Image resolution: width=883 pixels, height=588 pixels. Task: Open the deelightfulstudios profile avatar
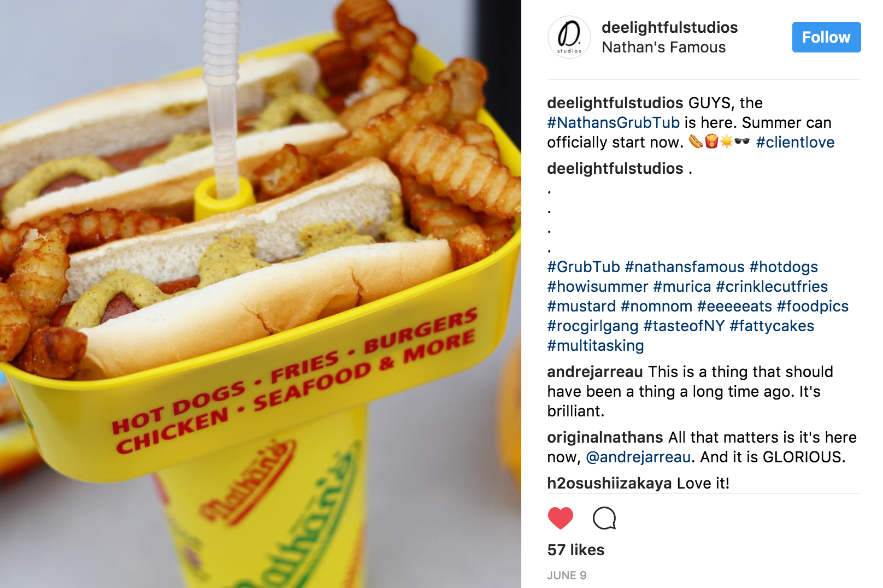point(569,37)
